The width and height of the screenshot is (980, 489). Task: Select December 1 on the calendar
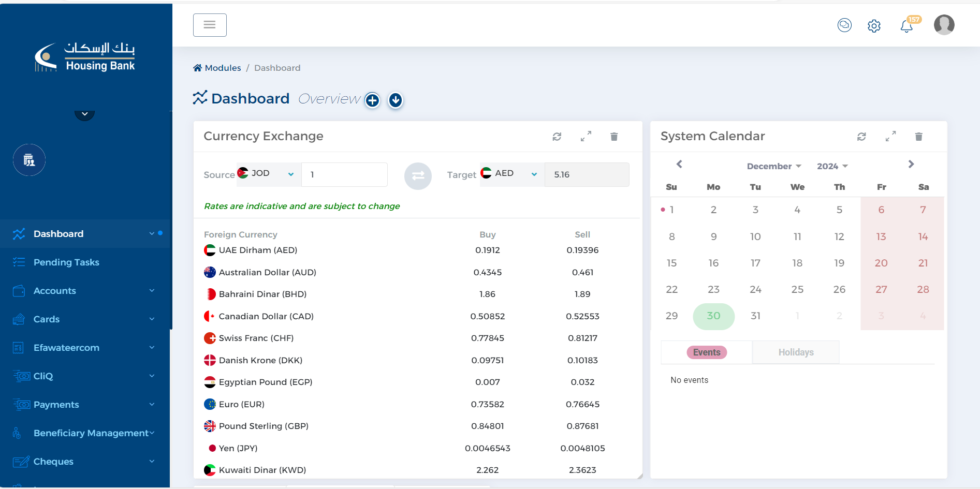pos(671,210)
